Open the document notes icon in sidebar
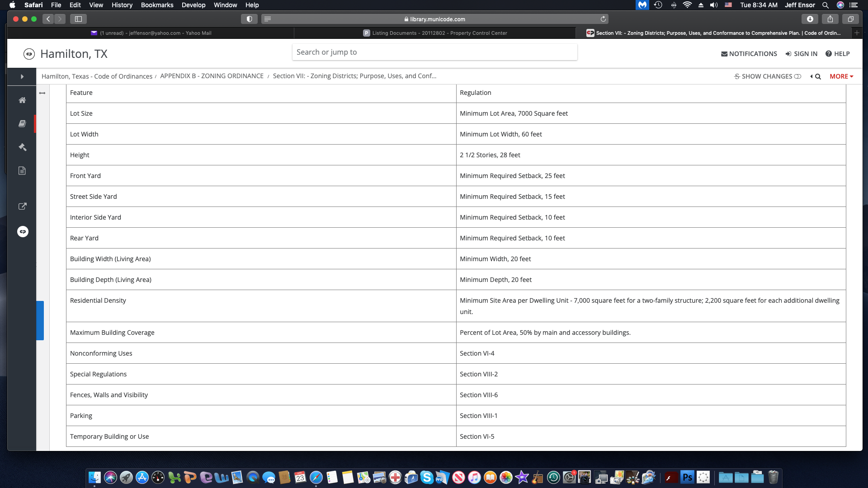Image resolution: width=868 pixels, height=488 pixels. pyautogui.click(x=22, y=171)
